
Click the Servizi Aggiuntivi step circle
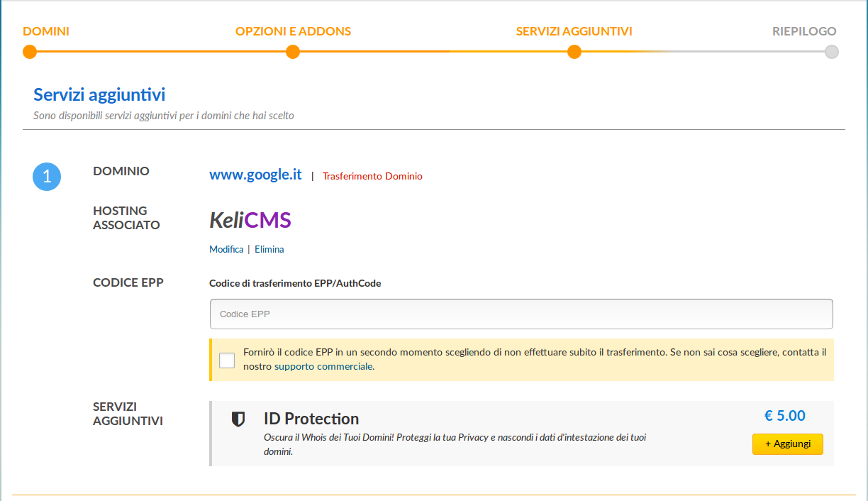coord(574,52)
